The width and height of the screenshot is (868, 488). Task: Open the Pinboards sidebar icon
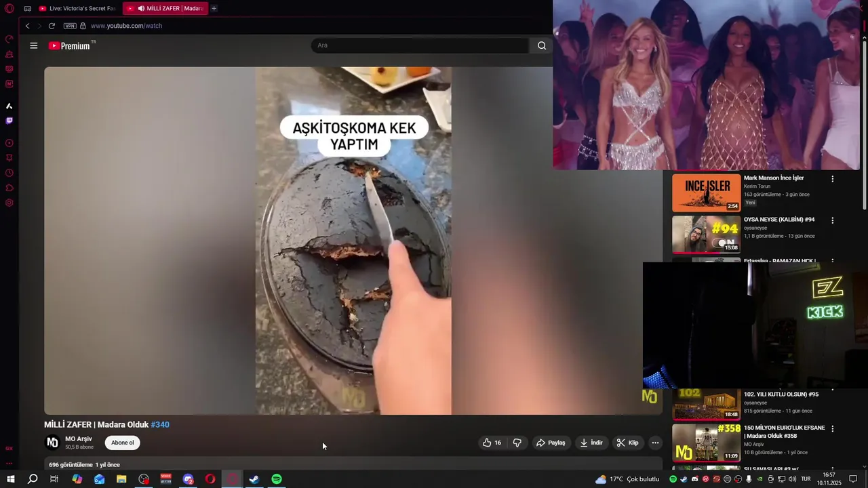[x=9, y=158]
